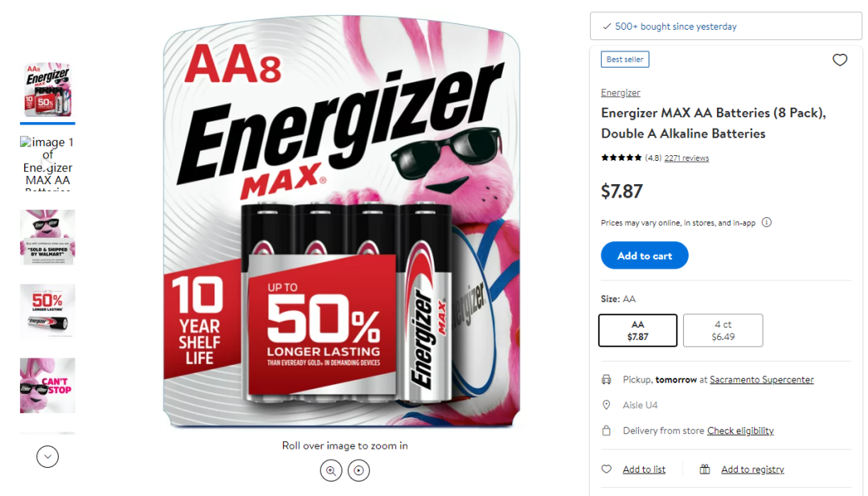Click the info icon beside prices may vary
Screen dimensions: 868x496
click(x=767, y=223)
